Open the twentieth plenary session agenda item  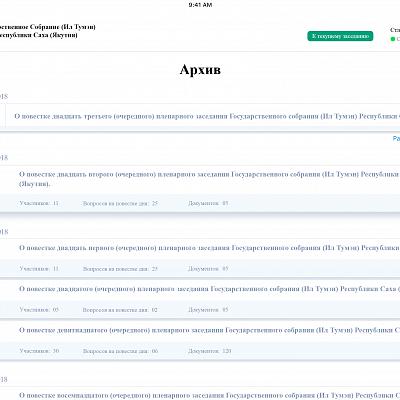pyautogui.click(x=209, y=289)
